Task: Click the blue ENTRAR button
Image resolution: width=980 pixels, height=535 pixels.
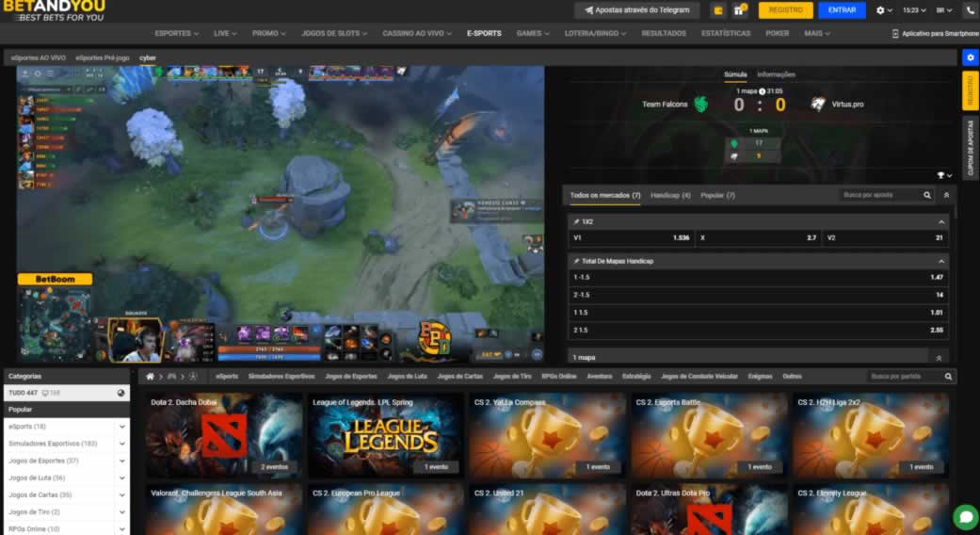Action: [x=842, y=10]
